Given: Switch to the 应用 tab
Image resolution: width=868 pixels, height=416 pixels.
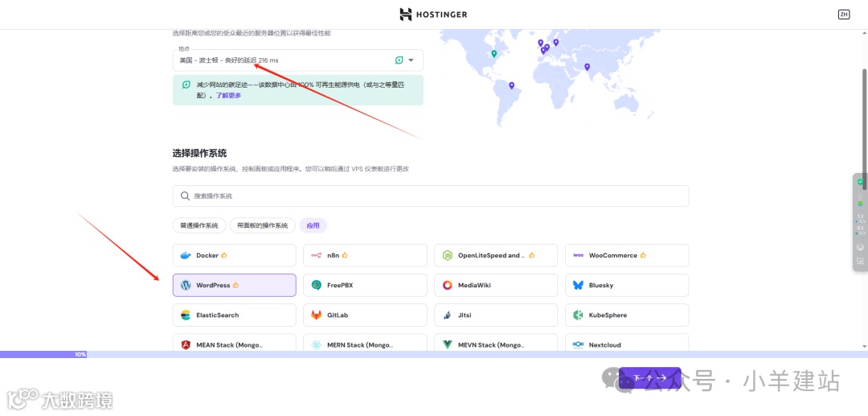Looking at the screenshot, I should pyautogui.click(x=313, y=225).
